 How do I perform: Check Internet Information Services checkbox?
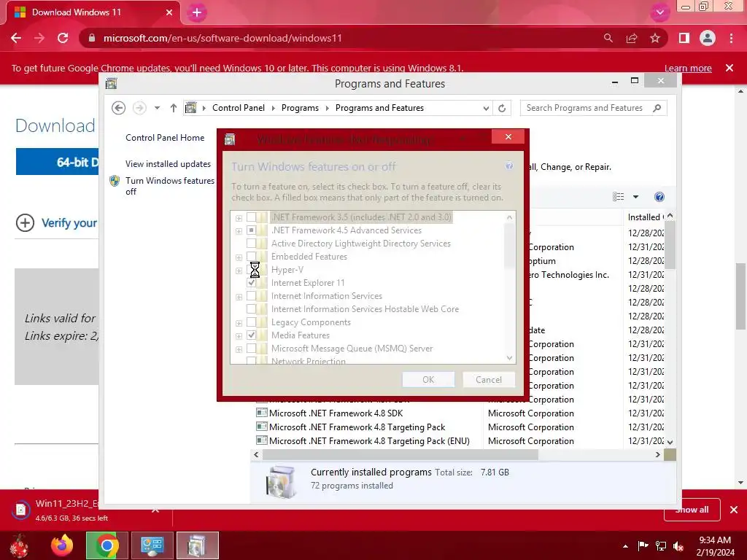(251, 296)
